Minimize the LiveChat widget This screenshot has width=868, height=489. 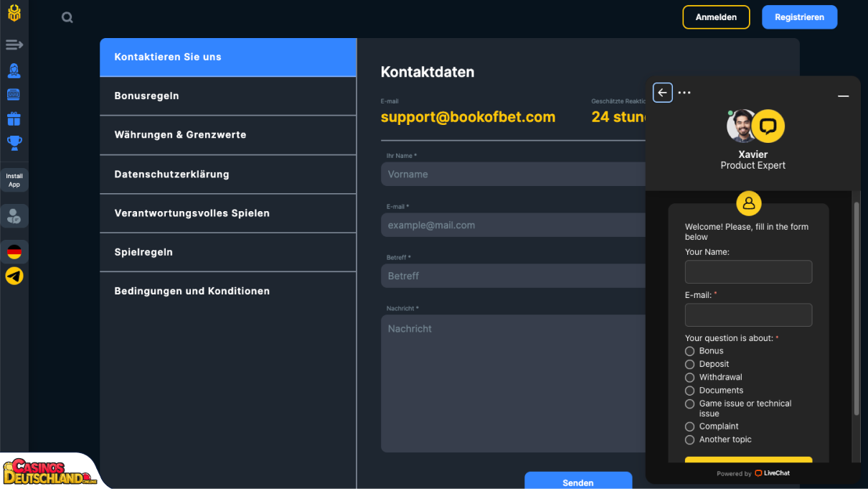[x=844, y=96]
